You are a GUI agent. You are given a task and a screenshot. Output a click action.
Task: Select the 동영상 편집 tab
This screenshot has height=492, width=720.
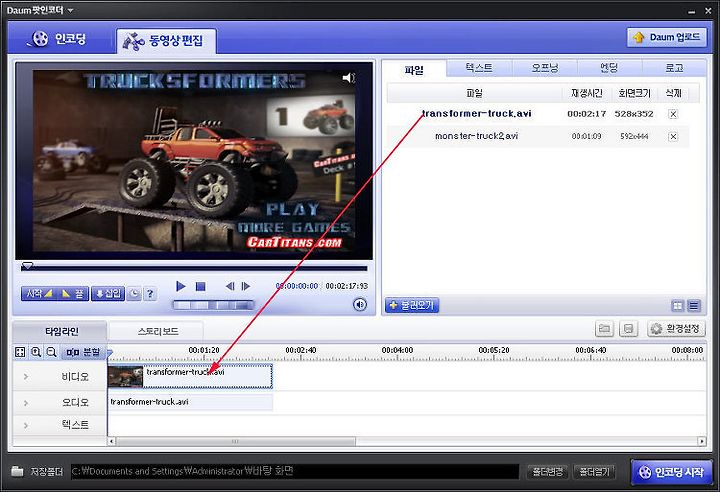click(166, 41)
